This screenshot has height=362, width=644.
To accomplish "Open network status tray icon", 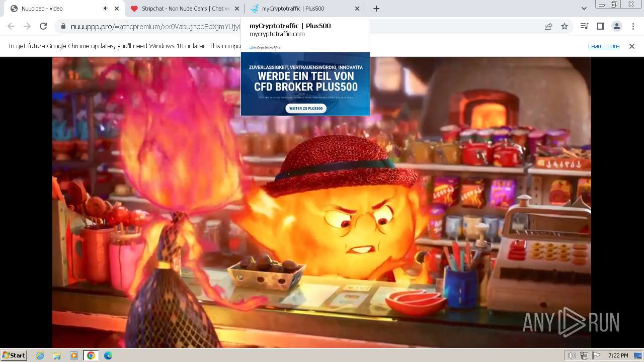I will (584, 355).
